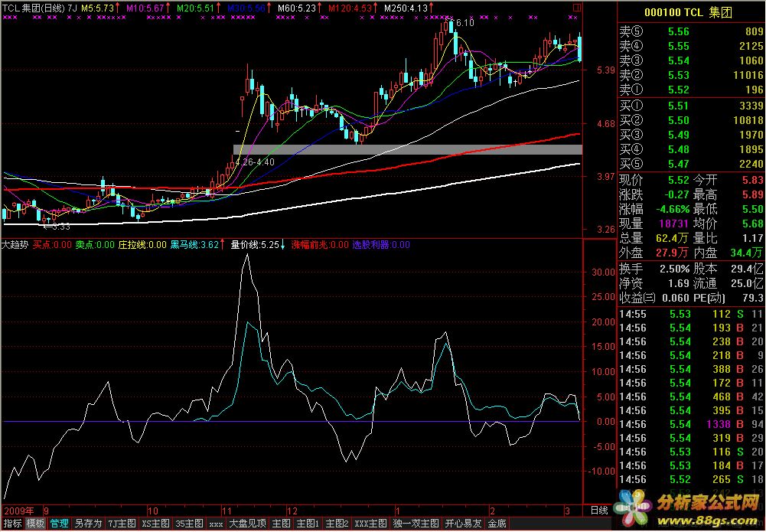Click the 日线 period label

click(599, 511)
